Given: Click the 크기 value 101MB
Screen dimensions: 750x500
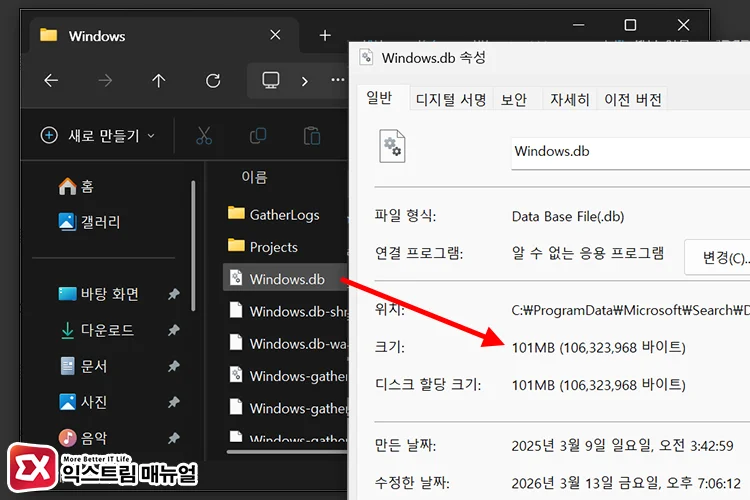Looking at the screenshot, I should [598, 347].
